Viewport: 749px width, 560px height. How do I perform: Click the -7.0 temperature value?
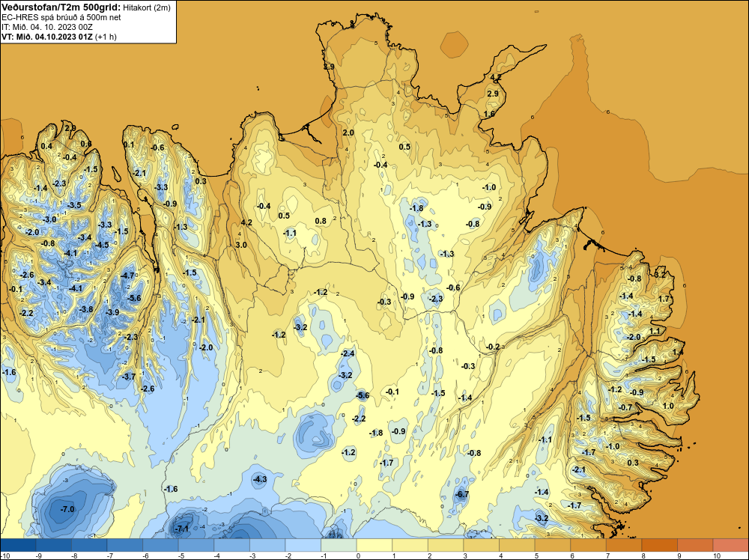coord(67,509)
